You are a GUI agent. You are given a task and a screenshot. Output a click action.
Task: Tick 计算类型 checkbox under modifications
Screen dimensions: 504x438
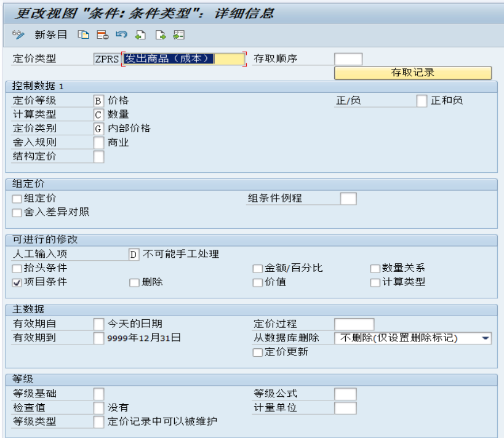pos(375,282)
